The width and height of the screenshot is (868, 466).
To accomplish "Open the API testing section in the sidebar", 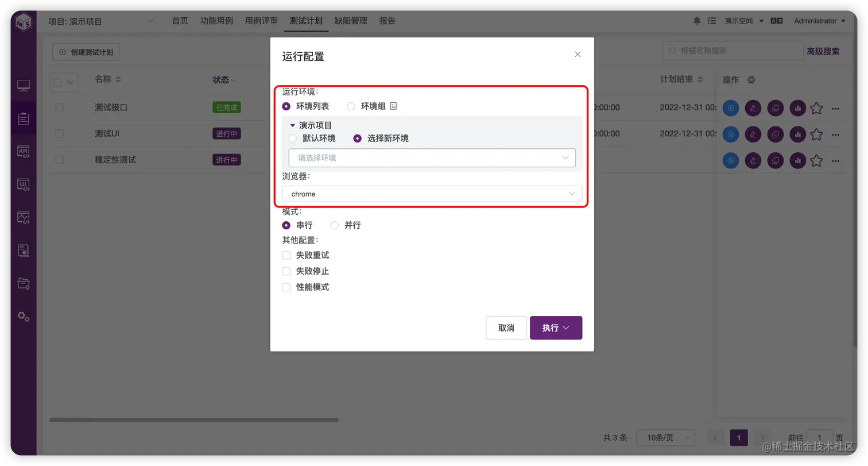I will coord(22,152).
